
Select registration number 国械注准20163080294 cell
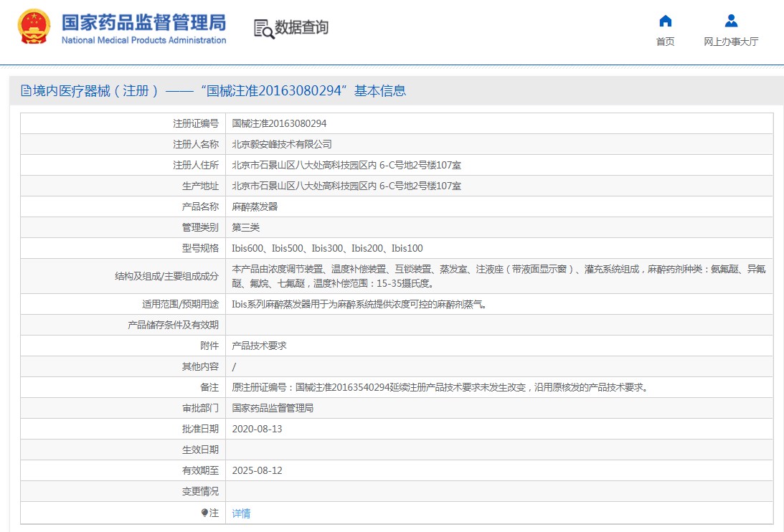[280, 123]
